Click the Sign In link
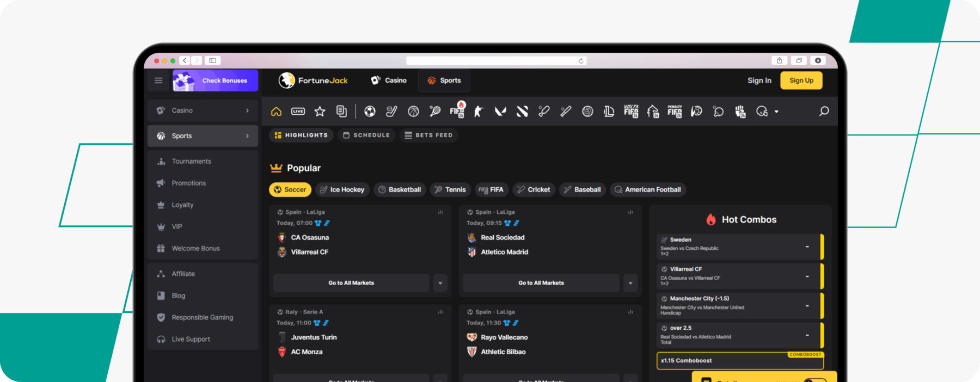Image resolution: width=980 pixels, height=382 pixels. click(x=759, y=81)
